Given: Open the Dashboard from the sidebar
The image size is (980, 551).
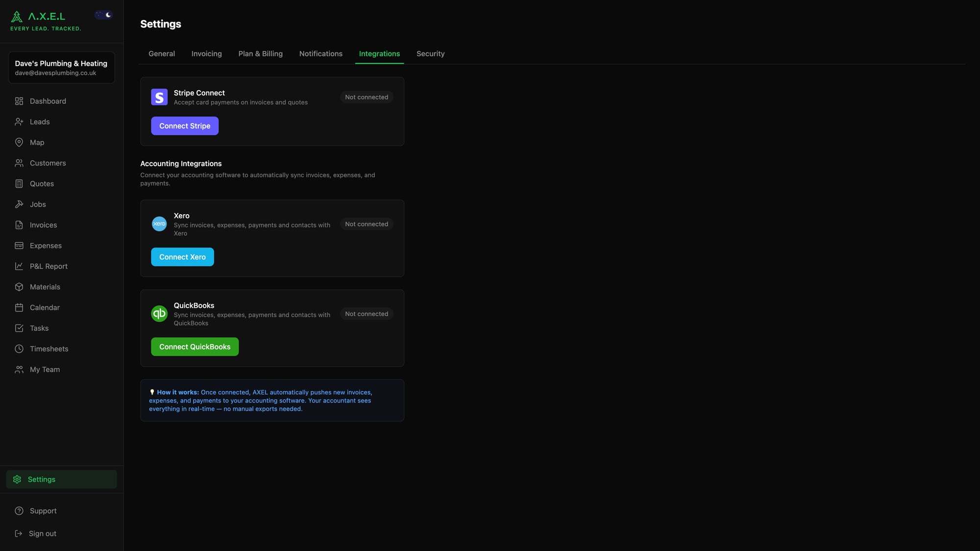Looking at the screenshot, I should pyautogui.click(x=19, y=101).
